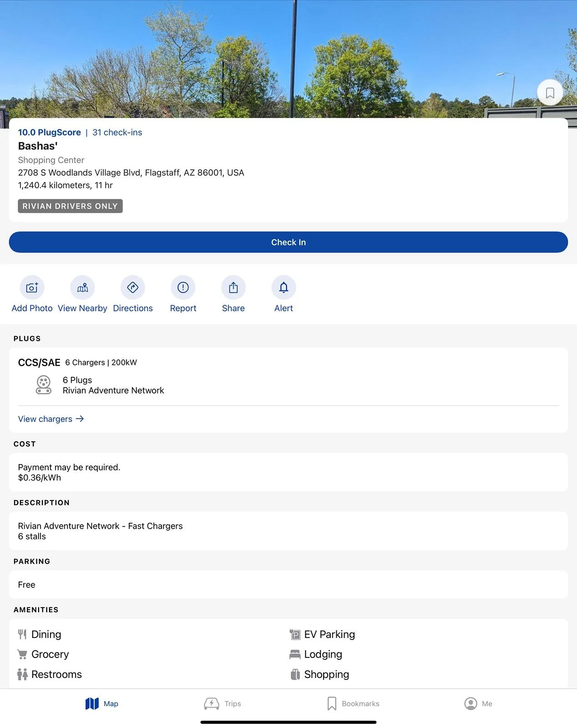
Task: Select the Lodging amenity label
Action: point(323,654)
